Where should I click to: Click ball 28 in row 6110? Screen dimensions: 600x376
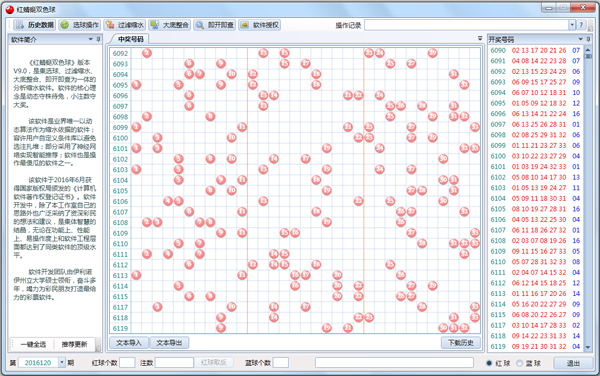[422, 243]
